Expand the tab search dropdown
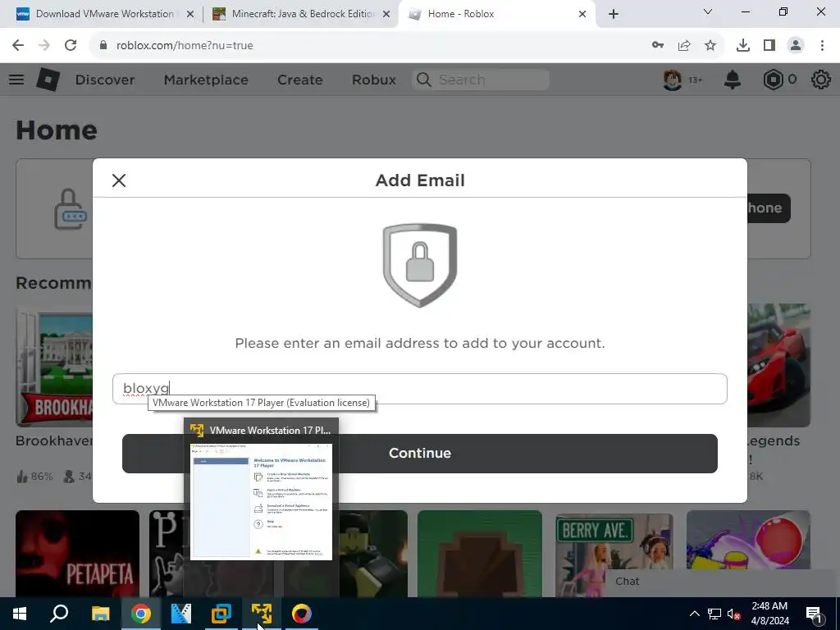The image size is (840, 630). pyautogui.click(x=708, y=11)
